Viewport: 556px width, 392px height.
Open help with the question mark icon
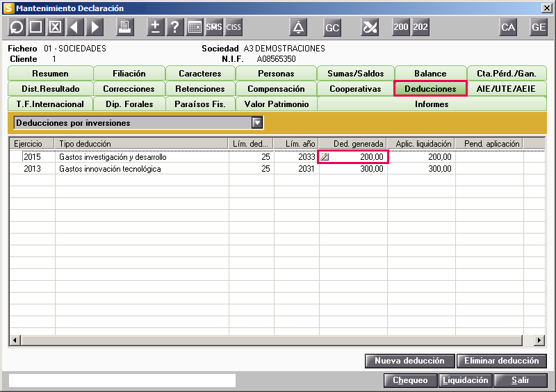[175, 27]
